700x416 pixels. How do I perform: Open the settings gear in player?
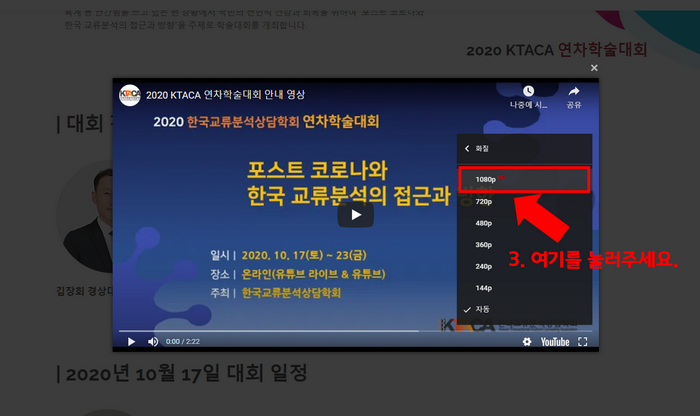527,342
